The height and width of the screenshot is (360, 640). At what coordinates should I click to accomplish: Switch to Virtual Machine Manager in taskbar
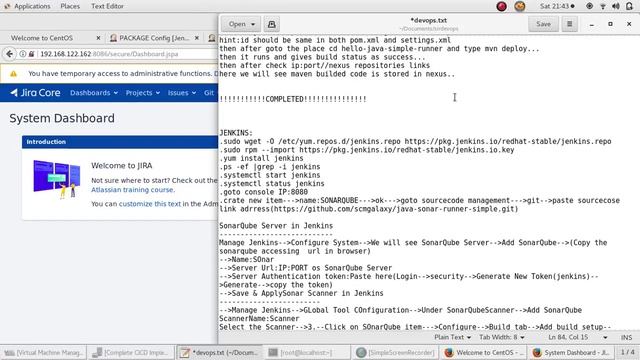43,353
